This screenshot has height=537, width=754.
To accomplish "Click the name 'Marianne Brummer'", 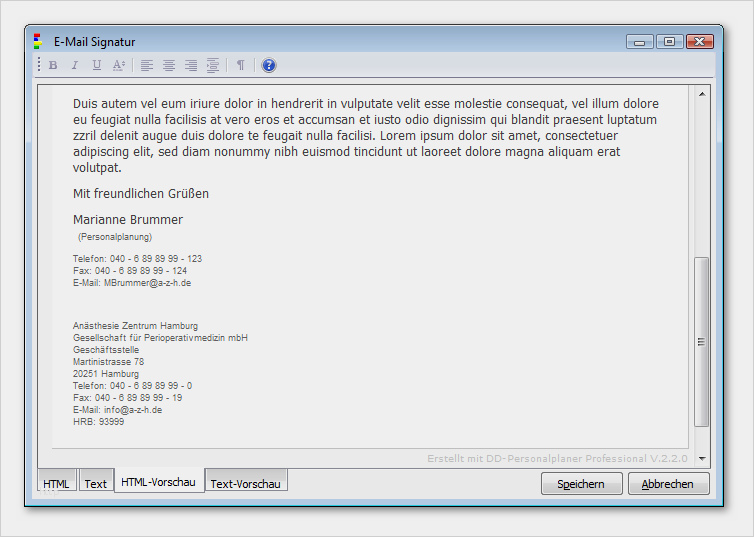I will pyautogui.click(x=128, y=220).
